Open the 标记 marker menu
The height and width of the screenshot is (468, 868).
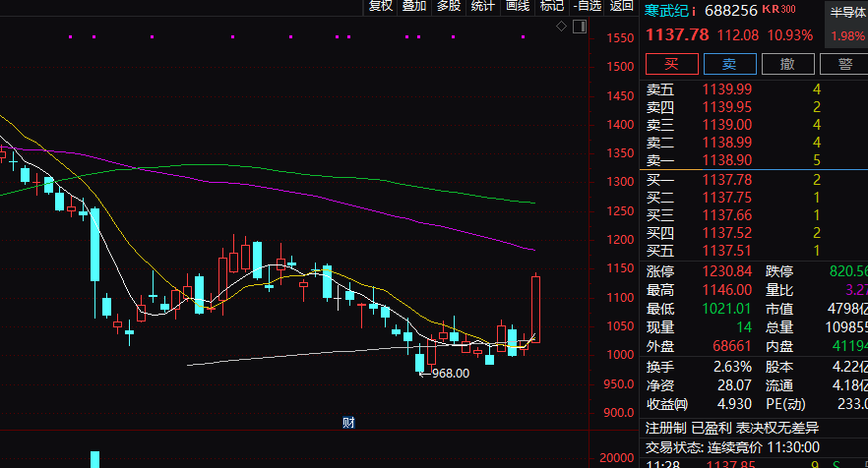point(552,6)
